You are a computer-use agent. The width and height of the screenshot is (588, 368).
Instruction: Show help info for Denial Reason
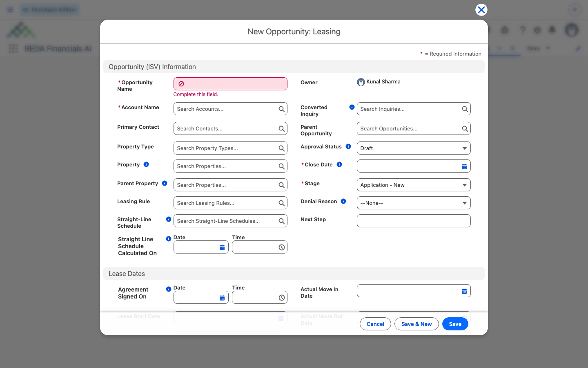tap(343, 201)
